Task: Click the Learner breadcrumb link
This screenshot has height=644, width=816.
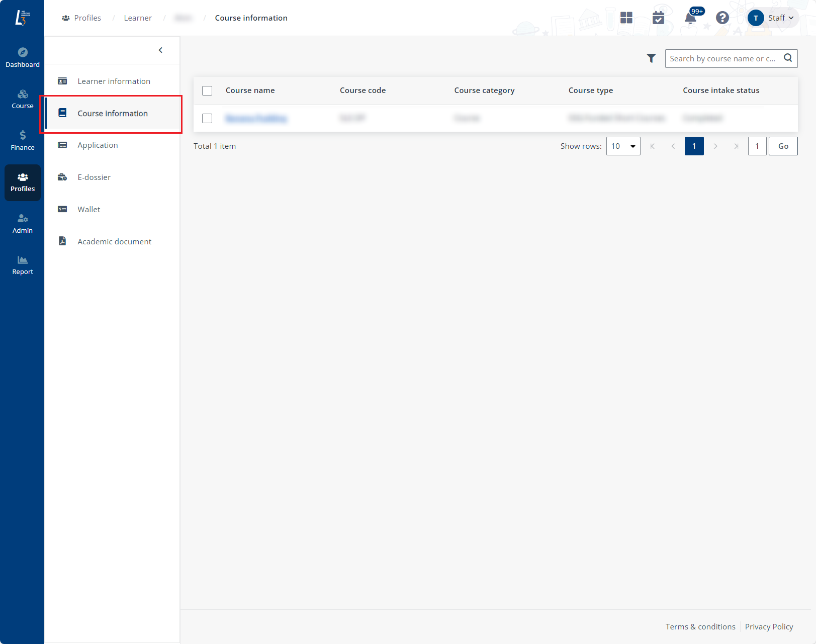Action: coord(138,18)
